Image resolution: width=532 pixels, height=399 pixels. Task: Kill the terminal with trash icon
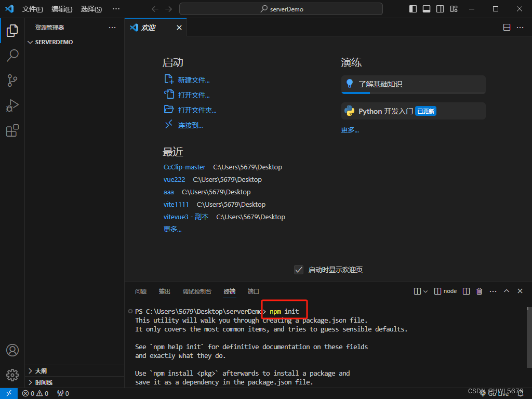(479, 291)
